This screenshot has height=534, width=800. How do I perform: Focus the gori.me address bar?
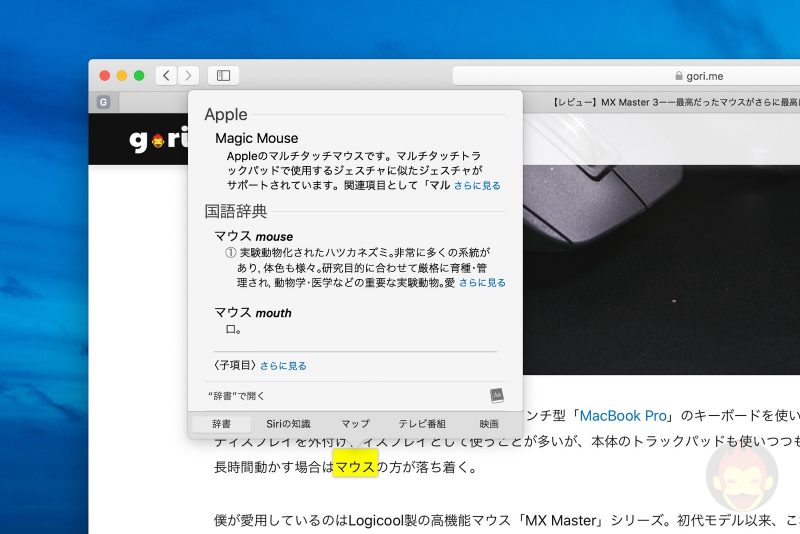click(x=626, y=75)
